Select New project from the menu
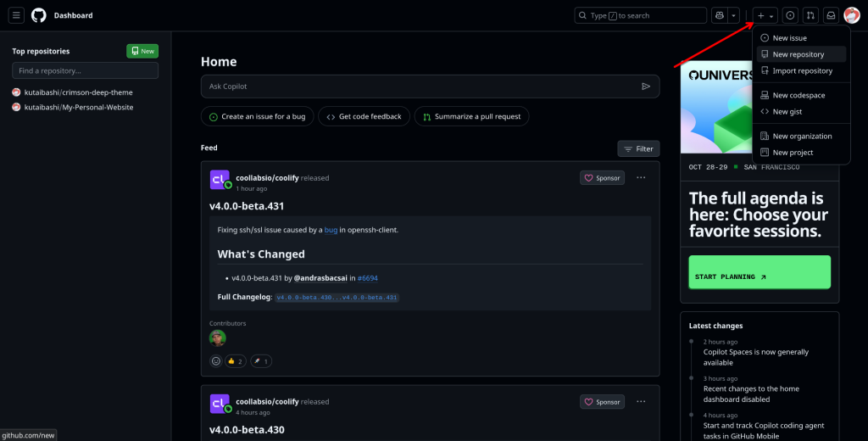Screen dimensions: 868x441 pos(801,153)
